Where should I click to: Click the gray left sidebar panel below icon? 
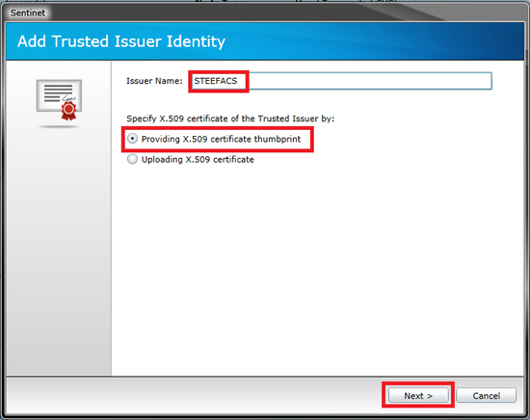tap(59, 250)
